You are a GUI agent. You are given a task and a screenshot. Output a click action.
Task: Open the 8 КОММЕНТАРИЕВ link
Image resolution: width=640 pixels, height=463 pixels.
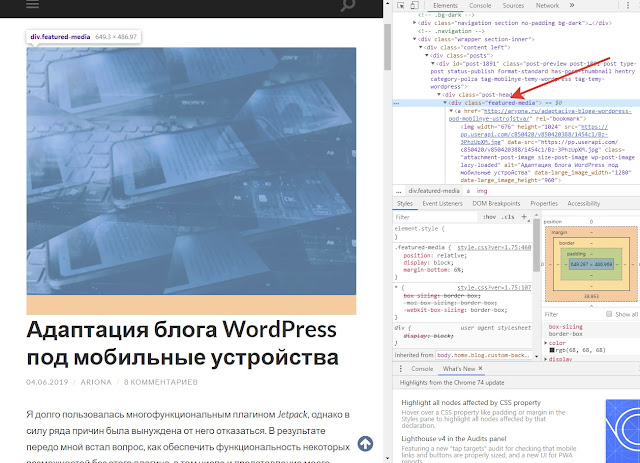161,382
